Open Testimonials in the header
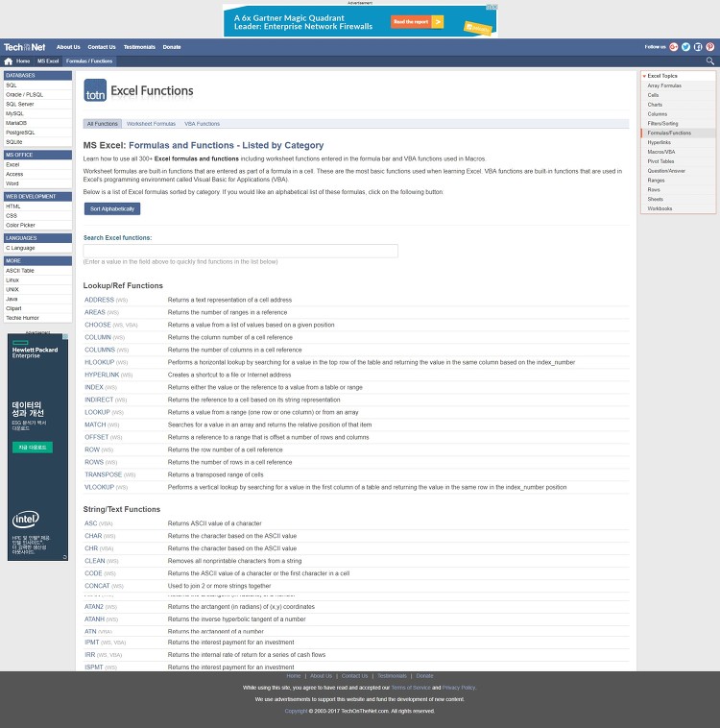This screenshot has width=720, height=728. [x=139, y=47]
